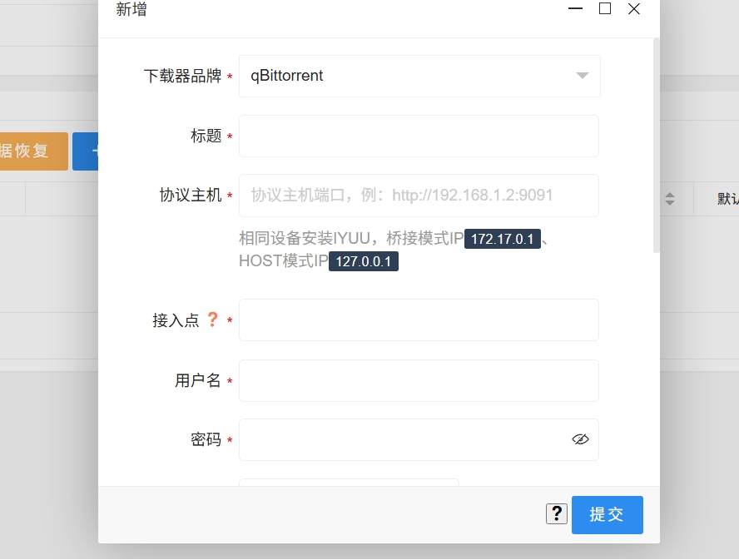Click the 172.17.0.1 bridge IP tag
The image size is (739, 560).
point(503,239)
